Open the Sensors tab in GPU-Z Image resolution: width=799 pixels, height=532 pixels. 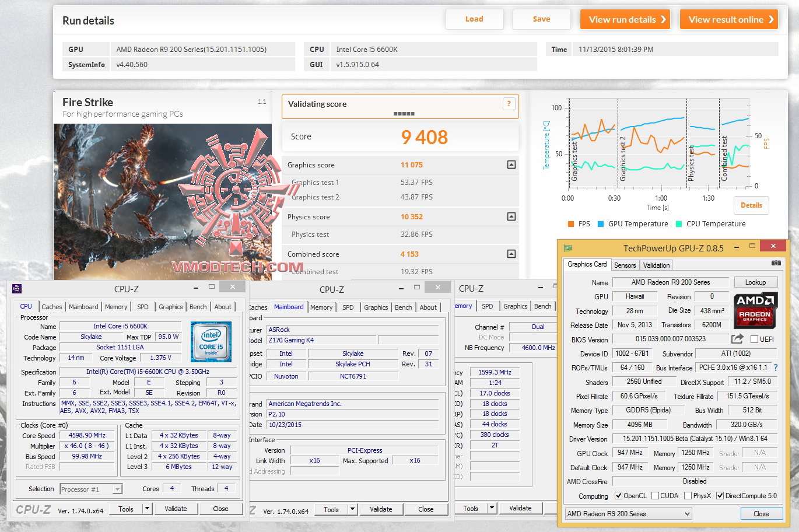[x=625, y=265]
